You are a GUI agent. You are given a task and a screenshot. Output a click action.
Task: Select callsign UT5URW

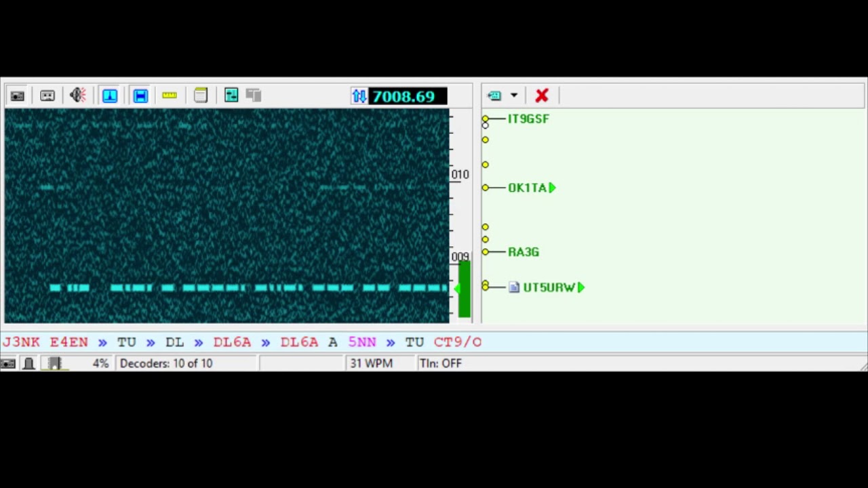point(549,287)
